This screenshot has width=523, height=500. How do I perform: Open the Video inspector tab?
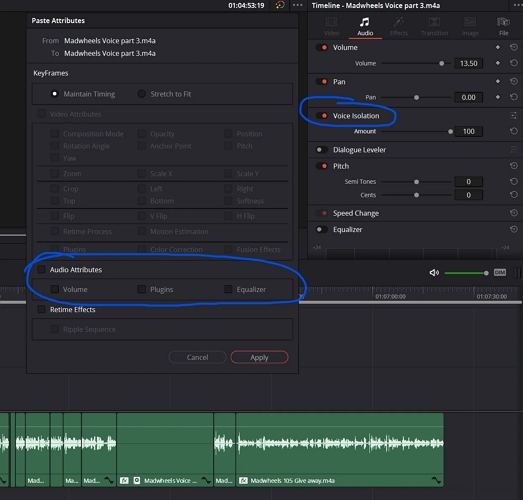[x=331, y=27]
